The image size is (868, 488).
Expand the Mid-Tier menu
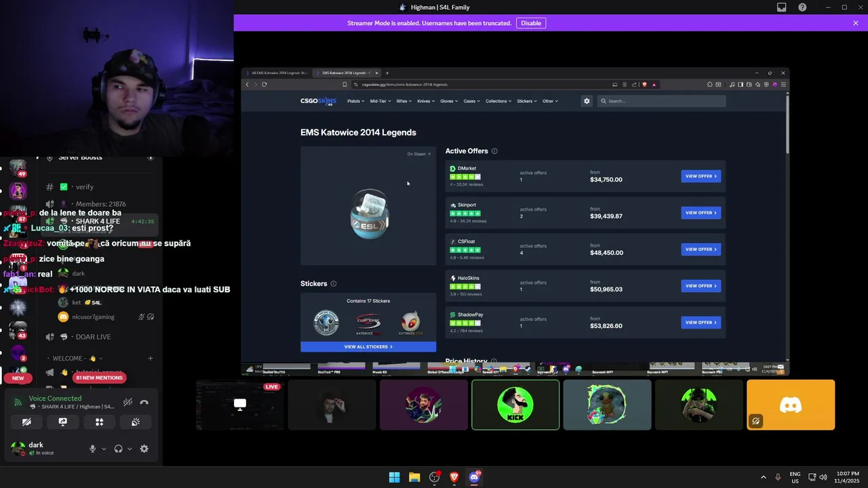[380, 101]
